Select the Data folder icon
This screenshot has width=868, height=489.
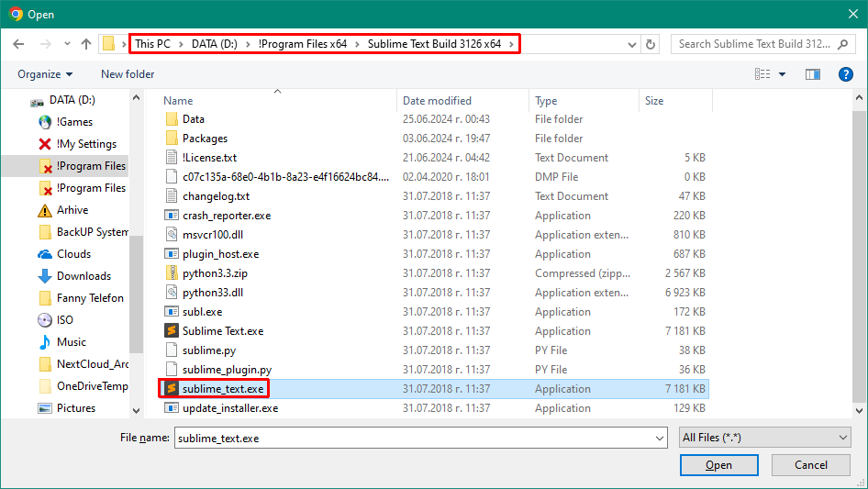coord(172,119)
